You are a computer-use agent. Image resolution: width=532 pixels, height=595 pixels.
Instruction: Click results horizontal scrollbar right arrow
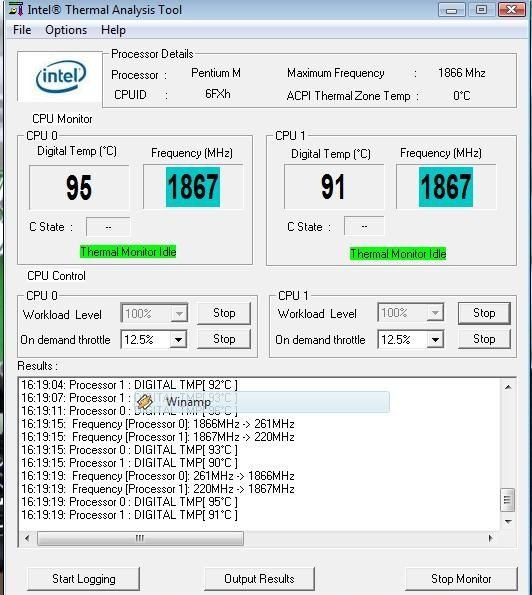tap(490, 538)
